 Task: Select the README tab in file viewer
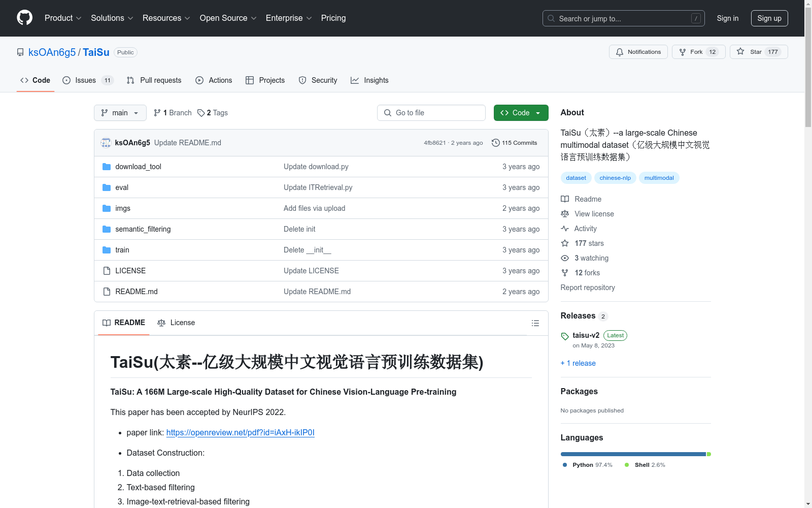[123, 323]
